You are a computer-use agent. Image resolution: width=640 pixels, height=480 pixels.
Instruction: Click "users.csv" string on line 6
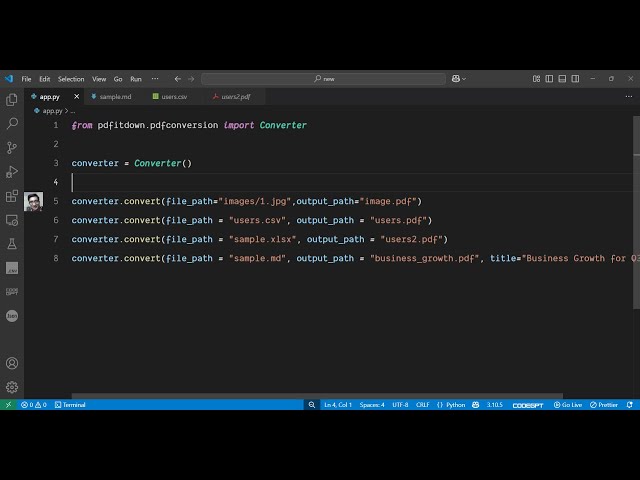point(257,220)
